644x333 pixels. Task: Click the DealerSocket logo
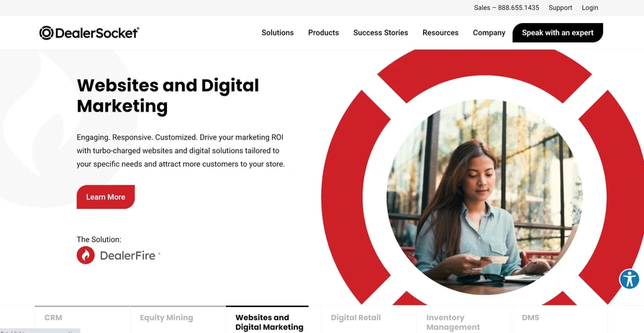pyautogui.click(x=89, y=32)
